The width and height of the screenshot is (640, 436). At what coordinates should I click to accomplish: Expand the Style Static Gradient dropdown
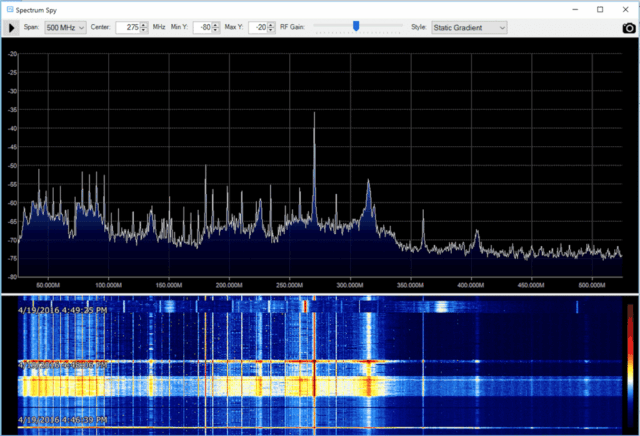(470, 28)
